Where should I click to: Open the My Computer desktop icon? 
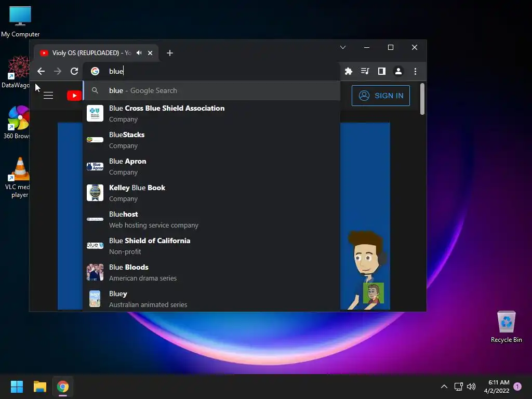point(20,21)
